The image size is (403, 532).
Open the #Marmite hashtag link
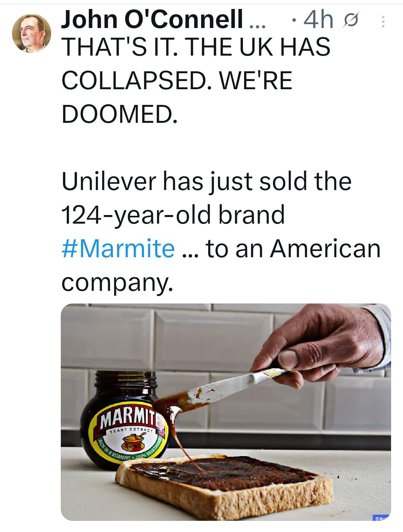pos(118,249)
